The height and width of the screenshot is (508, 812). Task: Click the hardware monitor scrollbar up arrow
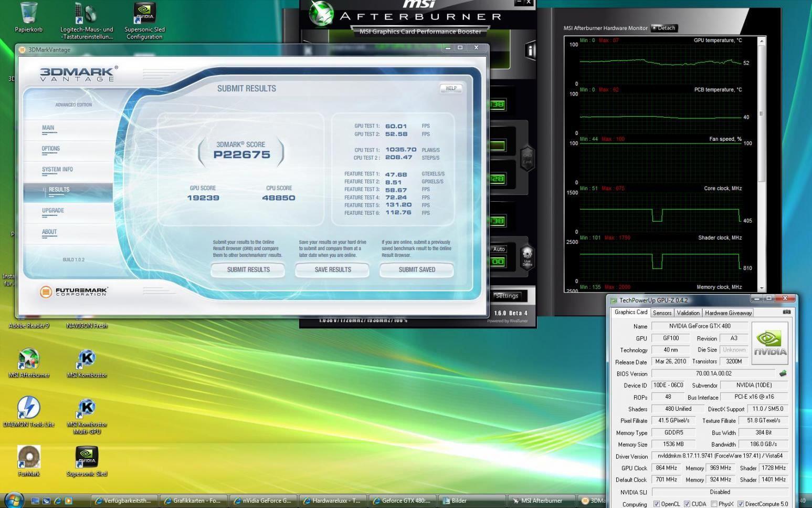(762, 40)
